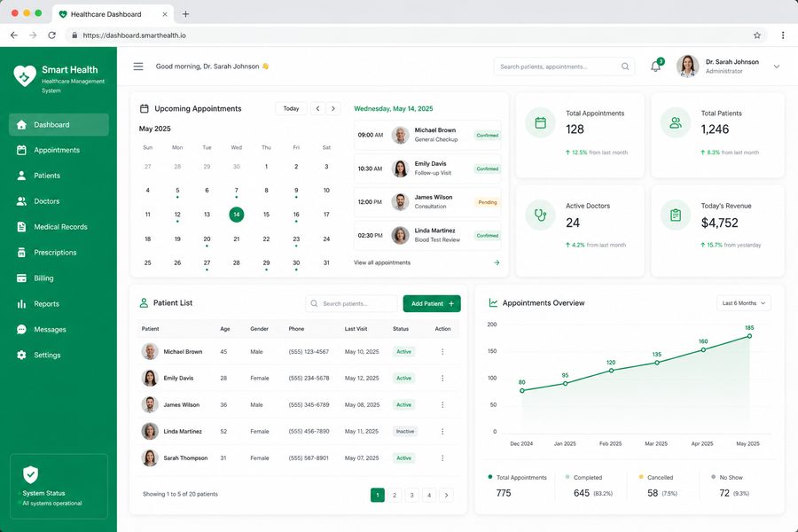The image size is (798, 532).
Task: Go back in browser history
Action: click(13, 35)
